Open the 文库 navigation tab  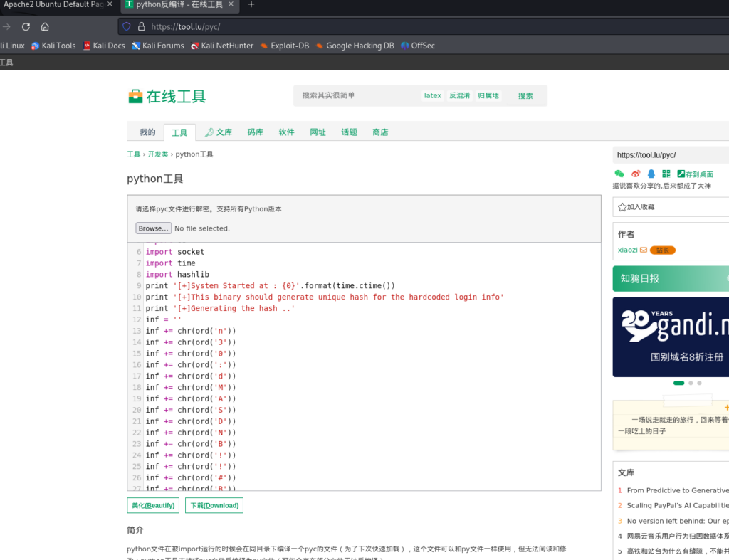[x=218, y=132]
